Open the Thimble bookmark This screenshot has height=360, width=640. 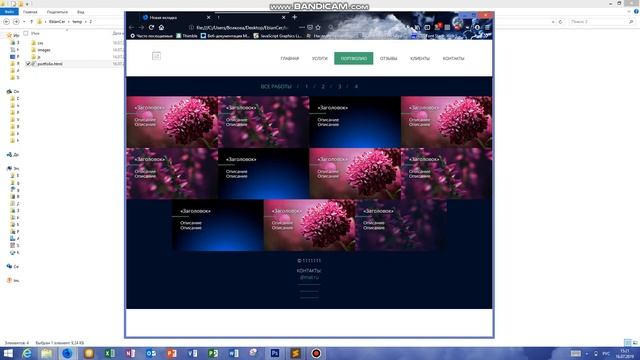click(187, 36)
